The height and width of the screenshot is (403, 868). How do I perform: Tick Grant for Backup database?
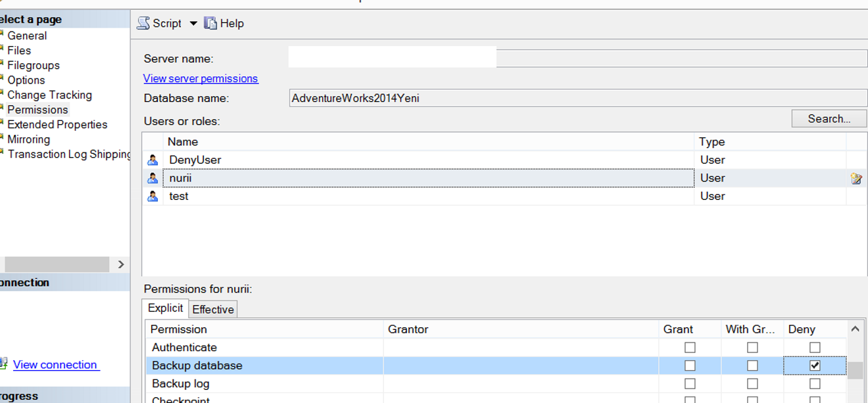[x=690, y=366]
